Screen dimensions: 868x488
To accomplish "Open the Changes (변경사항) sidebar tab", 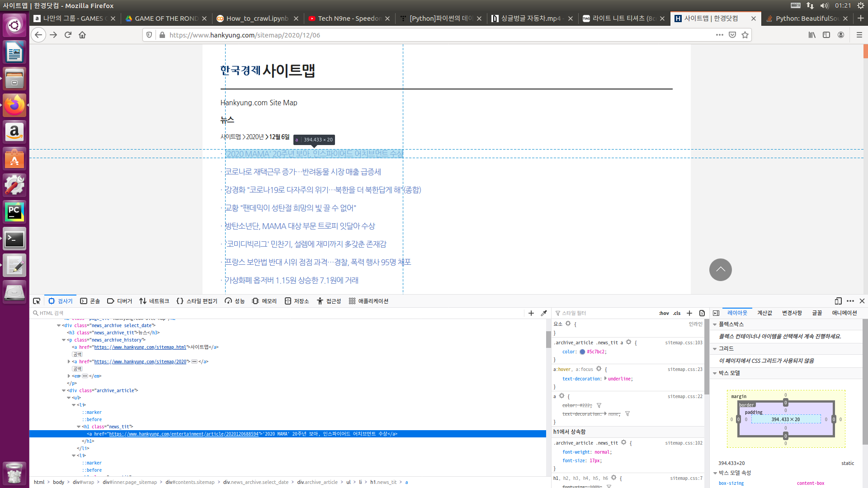I will (x=792, y=313).
